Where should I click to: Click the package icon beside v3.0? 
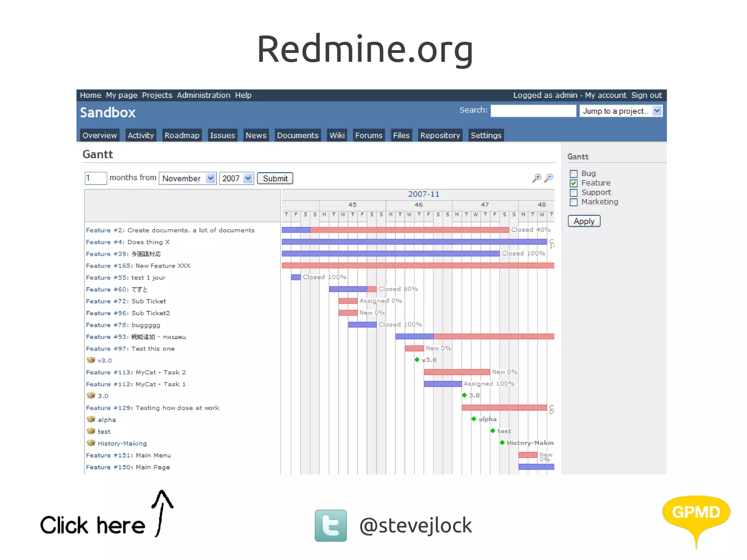pyautogui.click(x=91, y=360)
